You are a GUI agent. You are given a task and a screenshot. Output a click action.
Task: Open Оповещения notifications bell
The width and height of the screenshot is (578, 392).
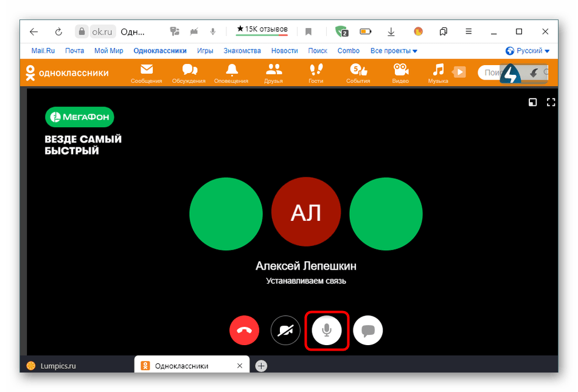[231, 72]
